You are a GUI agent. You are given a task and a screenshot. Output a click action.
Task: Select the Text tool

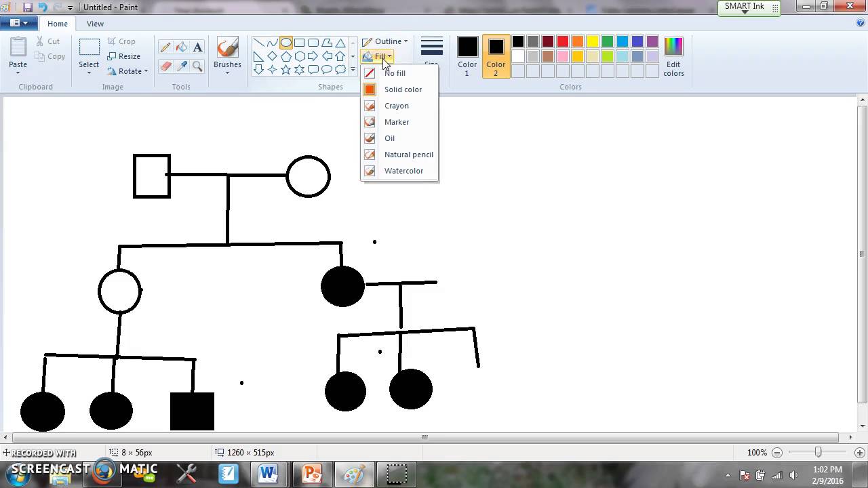(x=197, y=47)
